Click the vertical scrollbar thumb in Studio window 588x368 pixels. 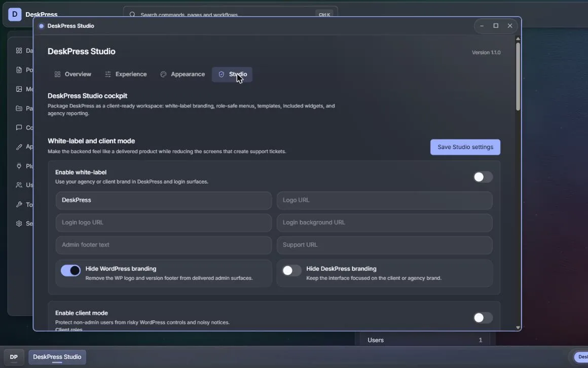click(518, 77)
